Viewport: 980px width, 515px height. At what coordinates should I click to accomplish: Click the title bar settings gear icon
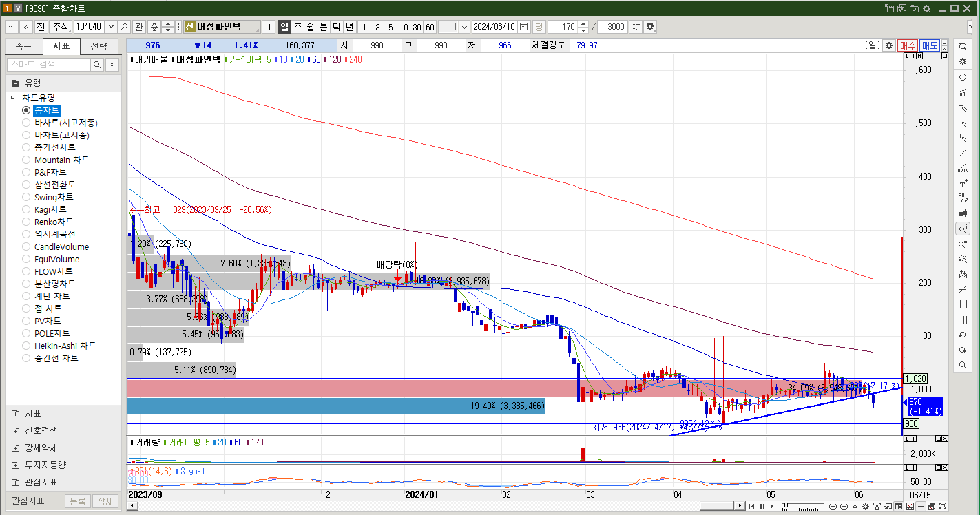[926, 8]
